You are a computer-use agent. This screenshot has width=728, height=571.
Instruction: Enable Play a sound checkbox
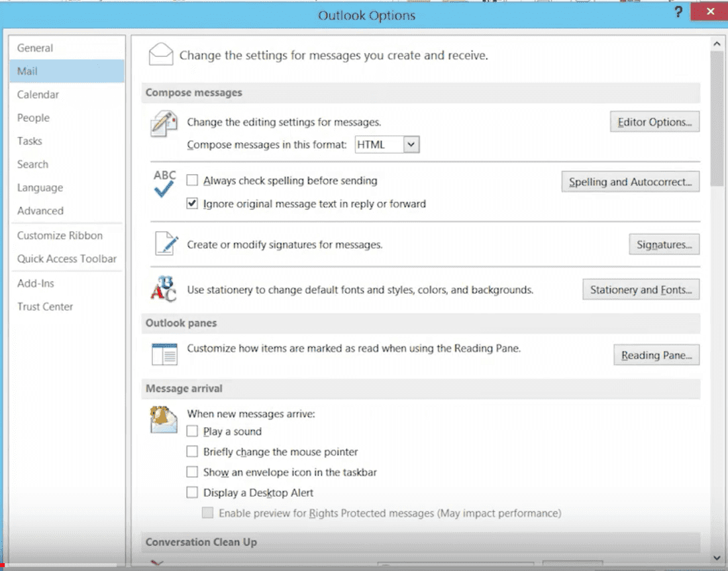[192, 431]
